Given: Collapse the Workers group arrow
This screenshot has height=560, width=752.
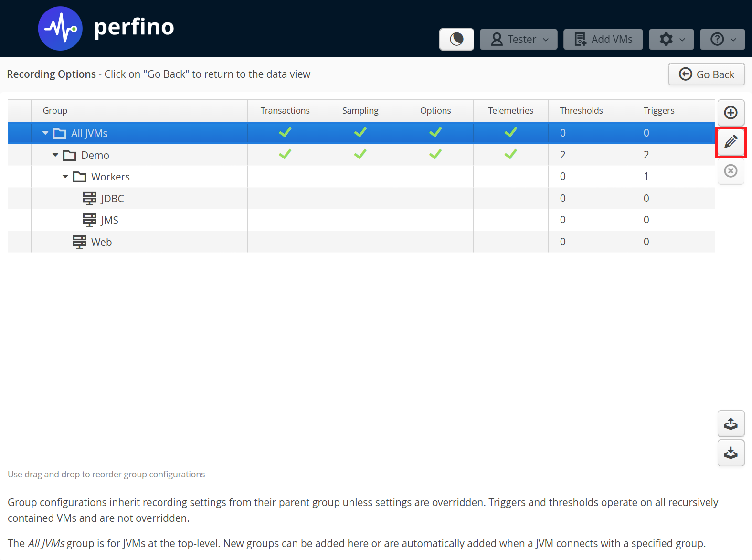Looking at the screenshot, I should [65, 177].
